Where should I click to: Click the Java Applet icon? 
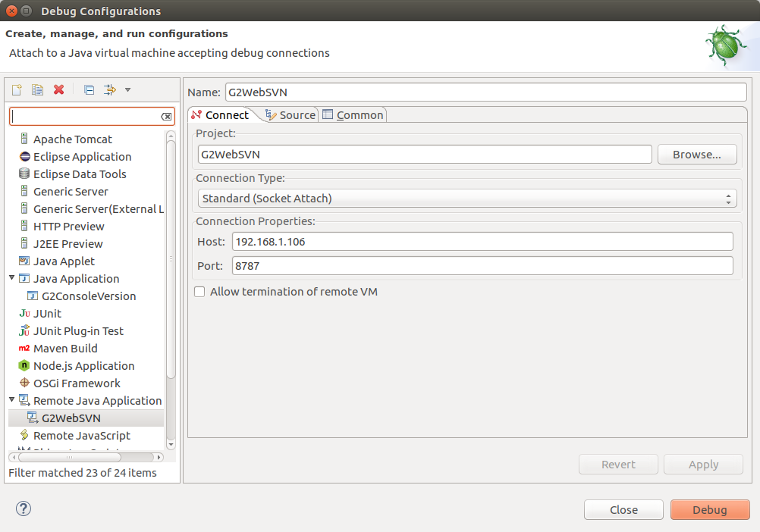24,261
